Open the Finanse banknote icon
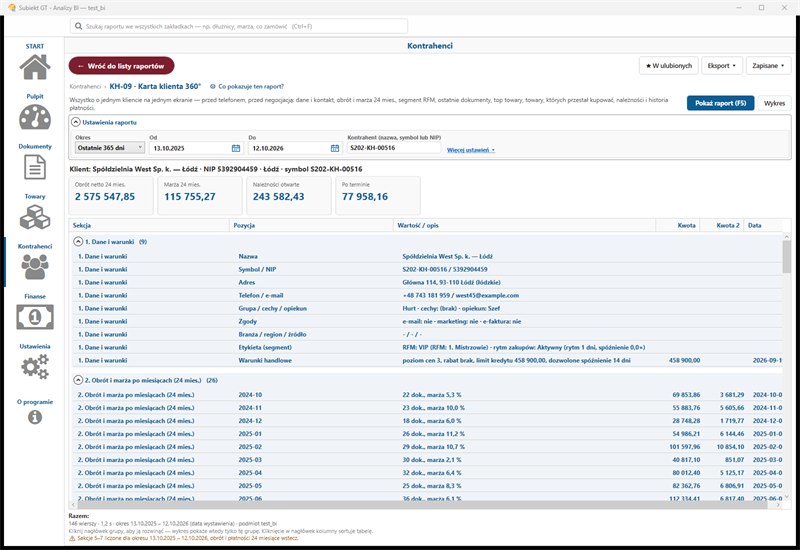The image size is (800, 550). point(35,317)
